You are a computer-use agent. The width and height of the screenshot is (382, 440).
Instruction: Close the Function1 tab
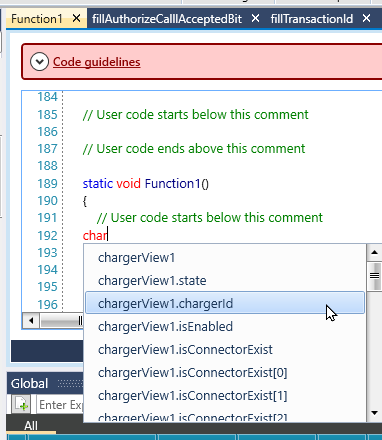(x=76, y=18)
